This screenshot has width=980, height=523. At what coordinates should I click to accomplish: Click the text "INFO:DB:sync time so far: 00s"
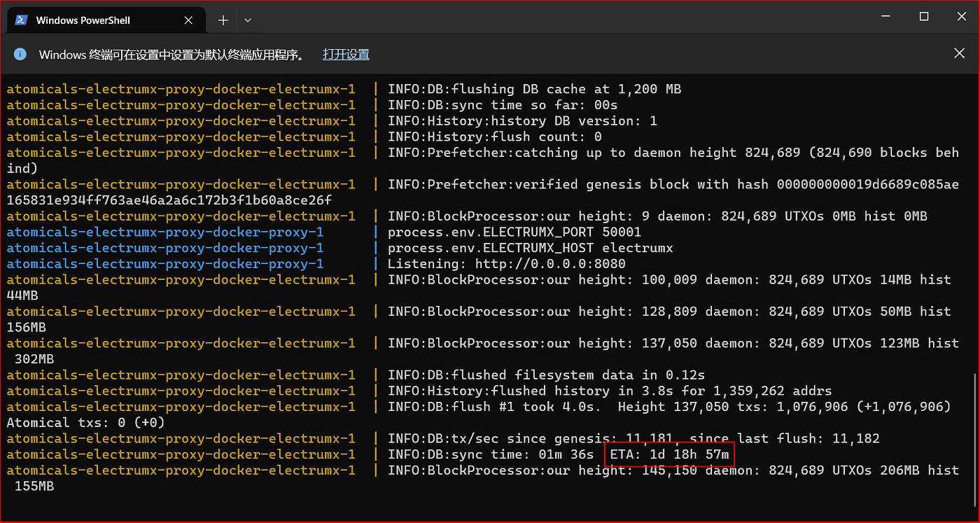pyautogui.click(x=503, y=105)
